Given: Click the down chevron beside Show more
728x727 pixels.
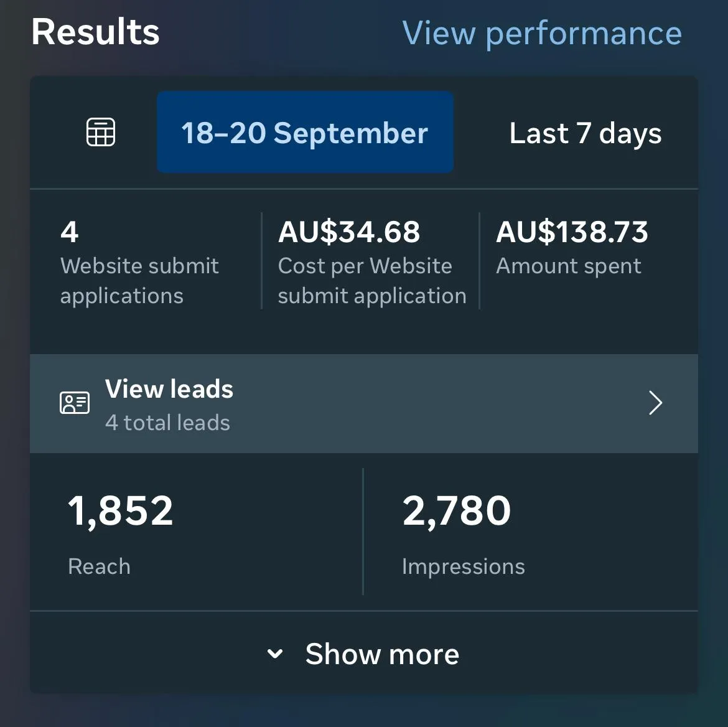Looking at the screenshot, I should [x=275, y=654].
